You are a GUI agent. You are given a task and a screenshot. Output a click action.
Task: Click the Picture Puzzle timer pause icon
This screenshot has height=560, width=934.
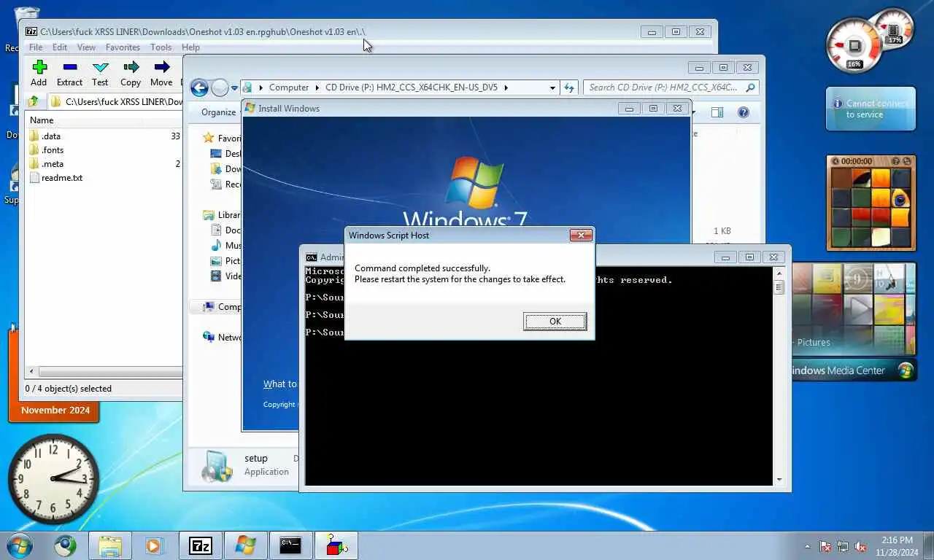(x=836, y=161)
